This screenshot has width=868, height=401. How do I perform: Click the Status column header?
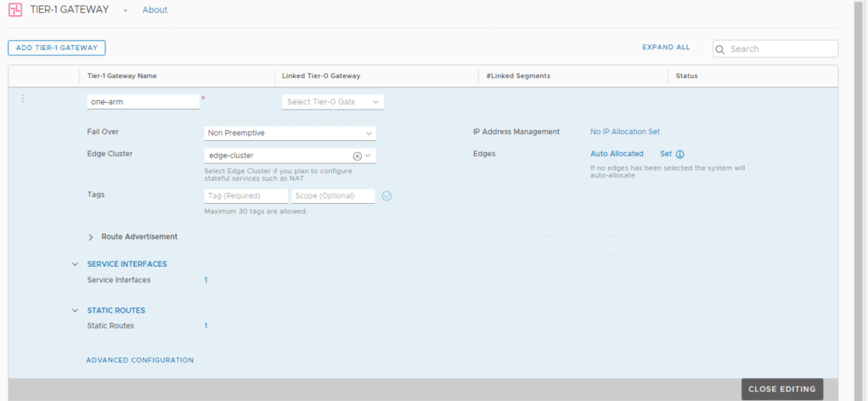point(686,76)
